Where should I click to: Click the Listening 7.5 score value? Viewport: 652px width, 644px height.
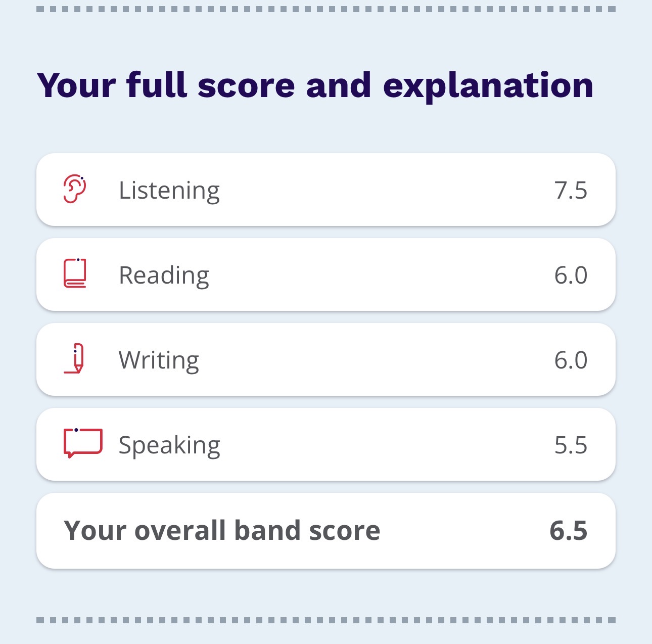coord(571,191)
